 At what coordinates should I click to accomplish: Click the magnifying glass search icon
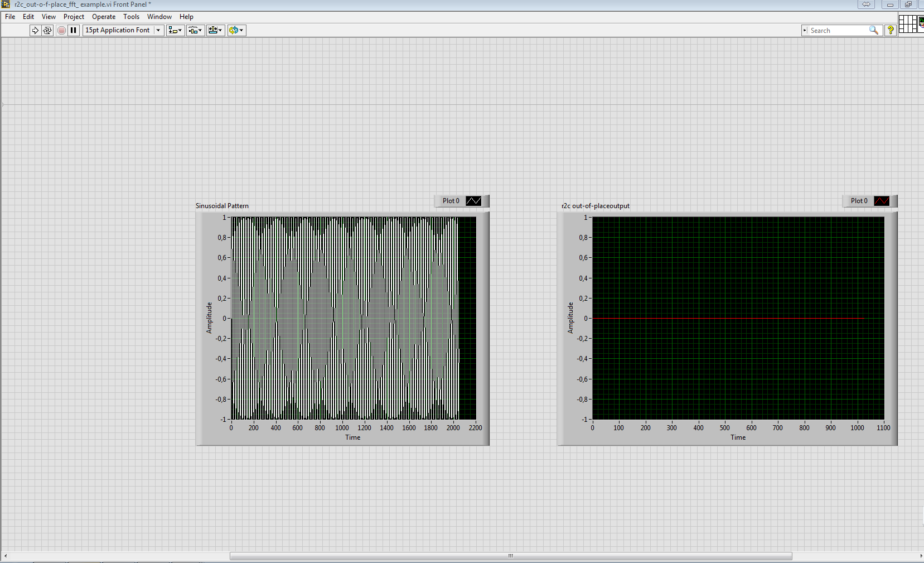[x=873, y=30]
